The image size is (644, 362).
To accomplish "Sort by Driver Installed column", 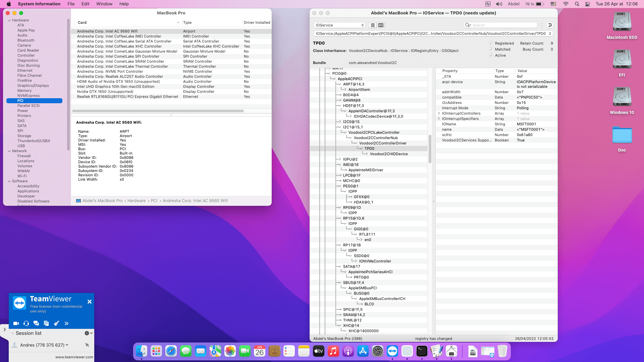I will [x=257, y=22].
